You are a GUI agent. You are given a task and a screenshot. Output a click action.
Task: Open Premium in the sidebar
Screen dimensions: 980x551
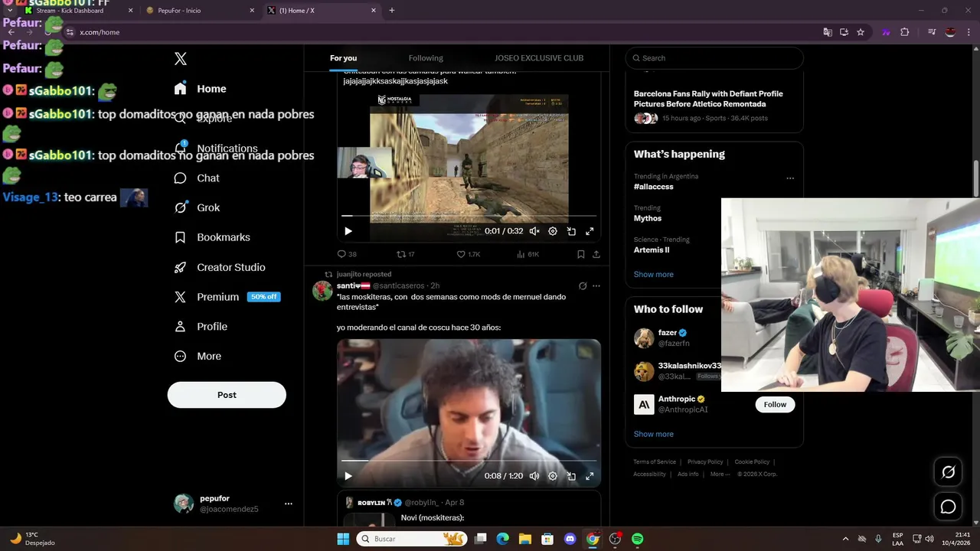click(x=227, y=297)
